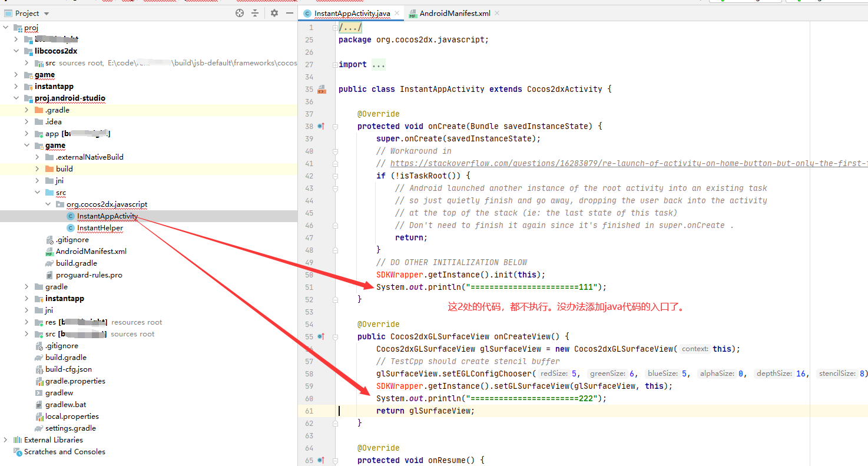The height and width of the screenshot is (466, 868).
Task: Click the locate/scroll from source target icon
Action: click(x=240, y=13)
